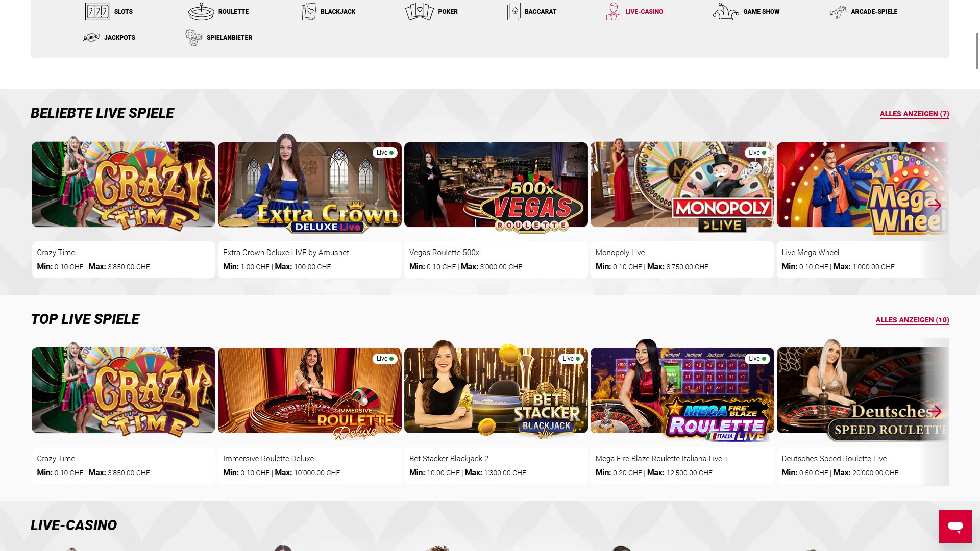Click the 'Immersive Roulette Deluxe' title text
The height and width of the screenshot is (551, 980).
click(268, 459)
